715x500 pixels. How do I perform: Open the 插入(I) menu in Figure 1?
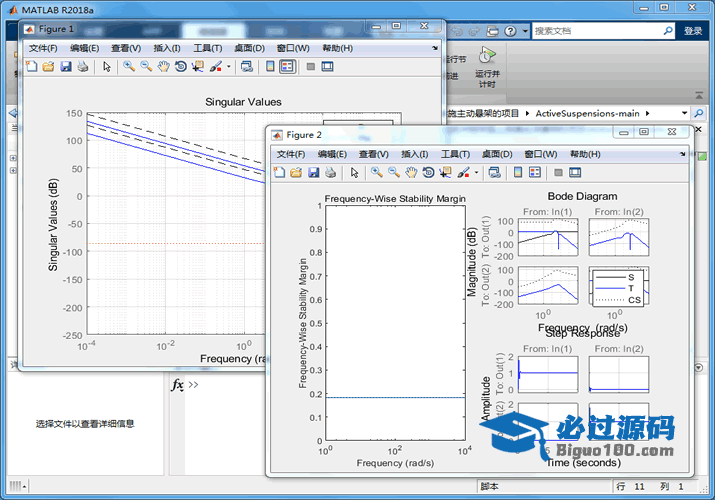(x=168, y=48)
